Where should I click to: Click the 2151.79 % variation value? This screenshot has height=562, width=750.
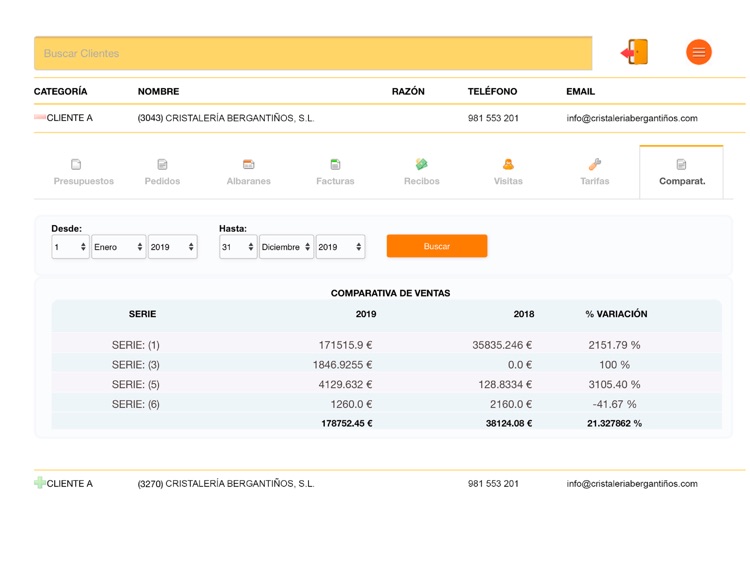click(614, 345)
